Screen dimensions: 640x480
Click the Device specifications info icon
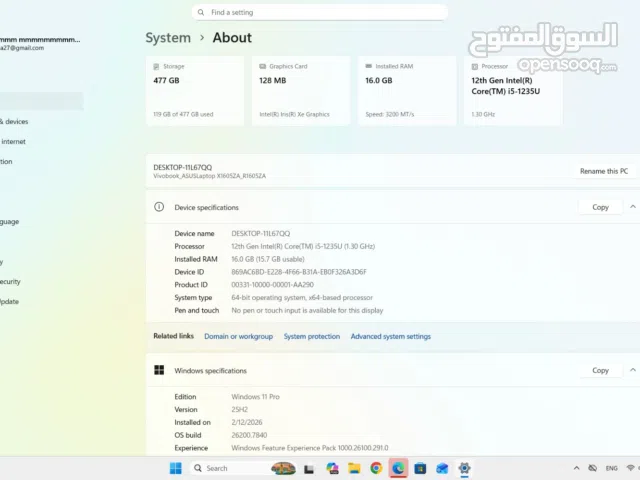click(x=159, y=207)
